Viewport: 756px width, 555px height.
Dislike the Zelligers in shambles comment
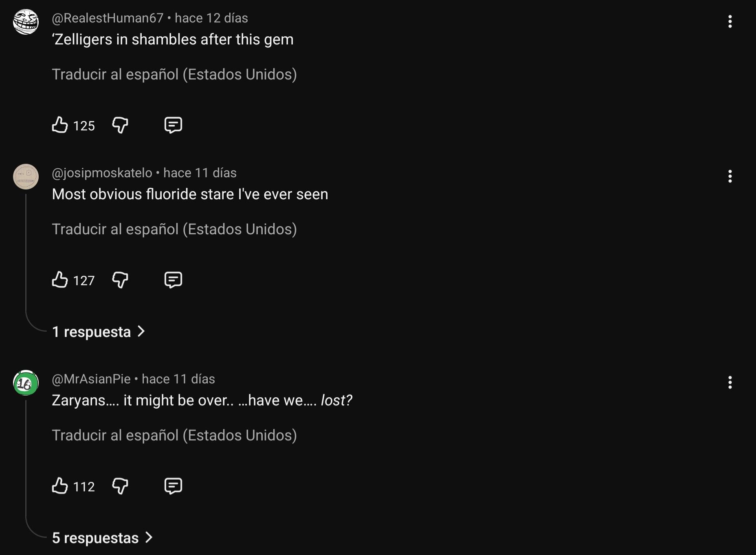[x=120, y=125]
